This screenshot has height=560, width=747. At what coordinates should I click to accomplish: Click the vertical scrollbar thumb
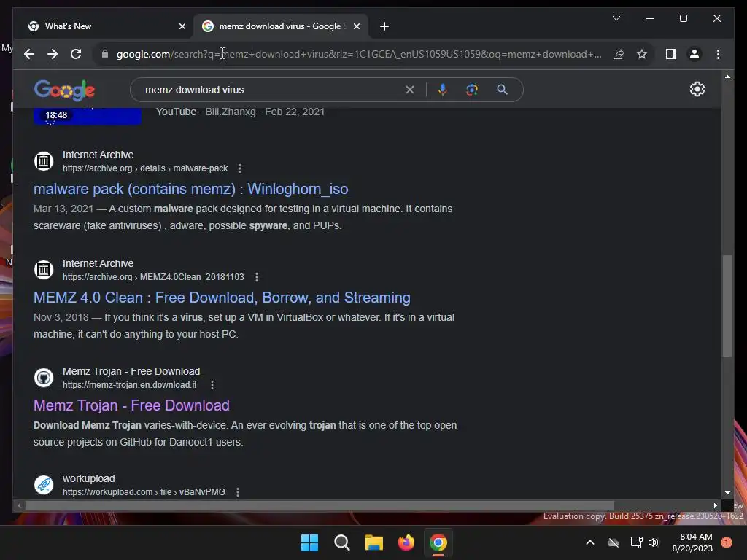click(727, 306)
